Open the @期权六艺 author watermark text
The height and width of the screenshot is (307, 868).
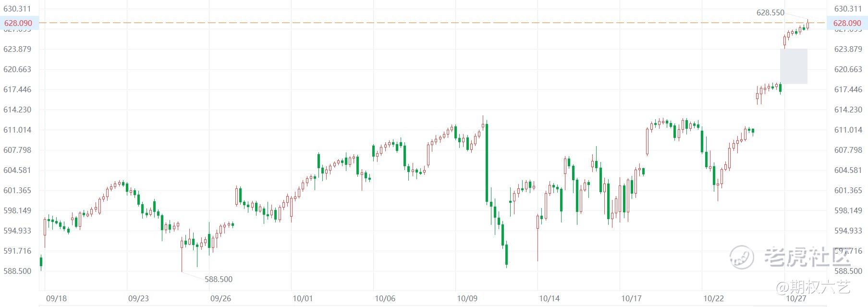click(x=813, y=287)
